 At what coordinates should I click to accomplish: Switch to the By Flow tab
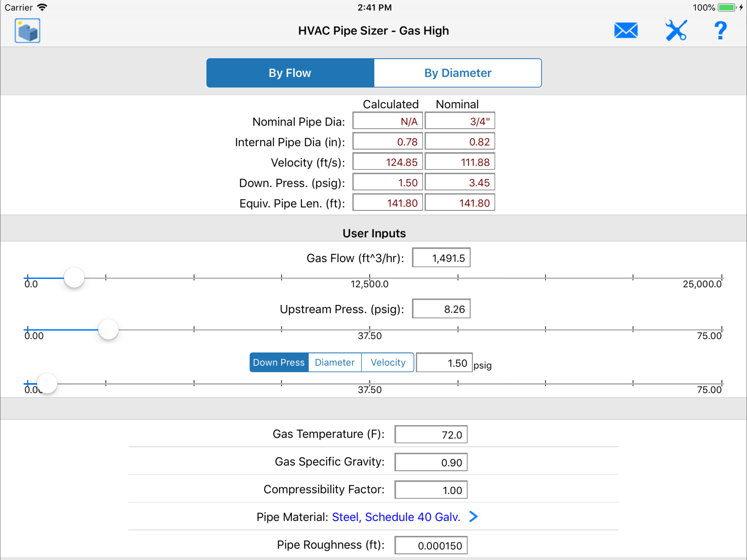click(x=290, y=73)
